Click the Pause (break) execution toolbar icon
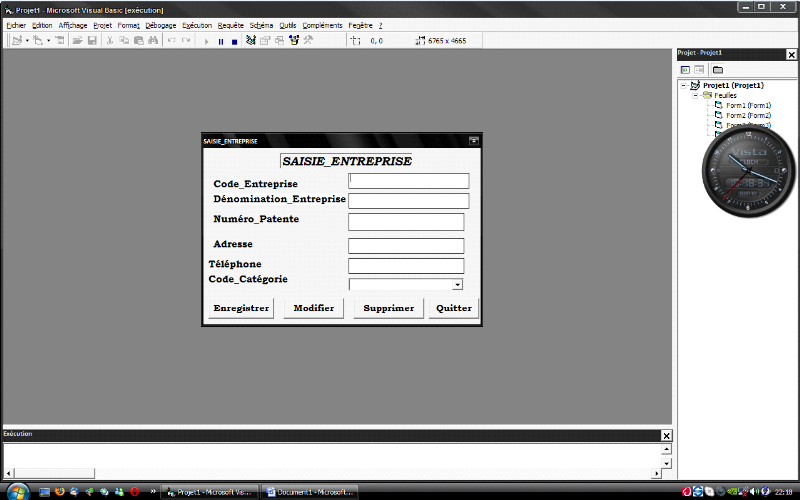This screenshot has height=500, width=800. 220,41
